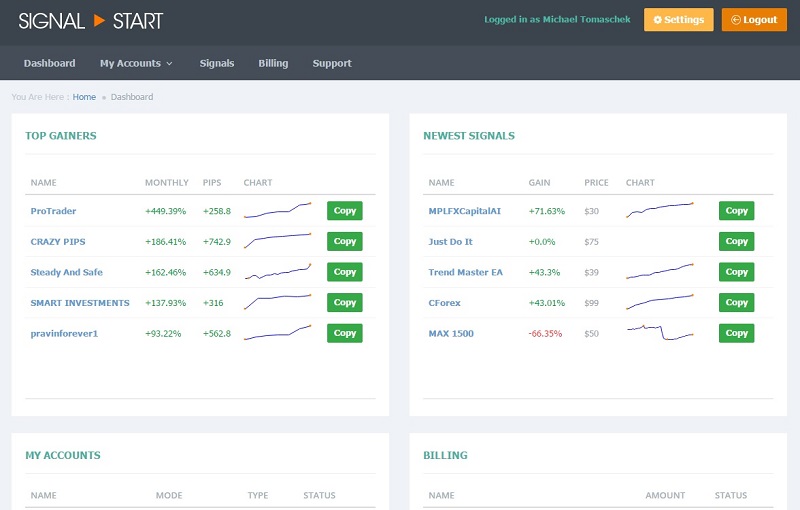Copy the Trend Master EA signal
The height and width of the screenshot is (510, 800).
tap(736, 272)
